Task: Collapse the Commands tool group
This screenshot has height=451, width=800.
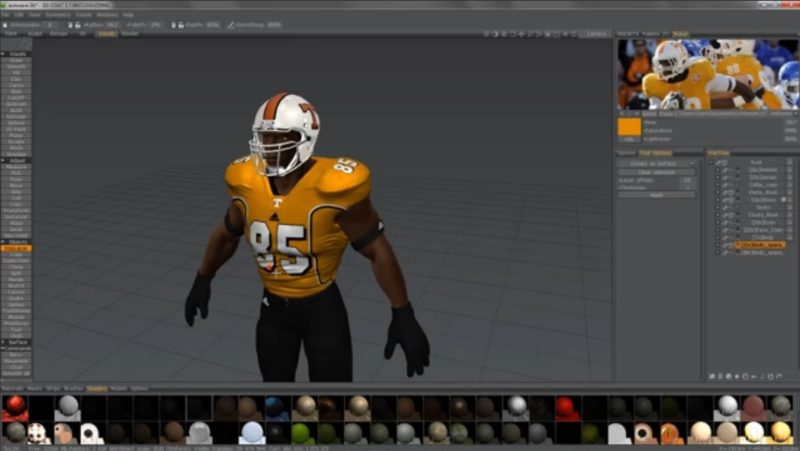Action: (3, 348)
